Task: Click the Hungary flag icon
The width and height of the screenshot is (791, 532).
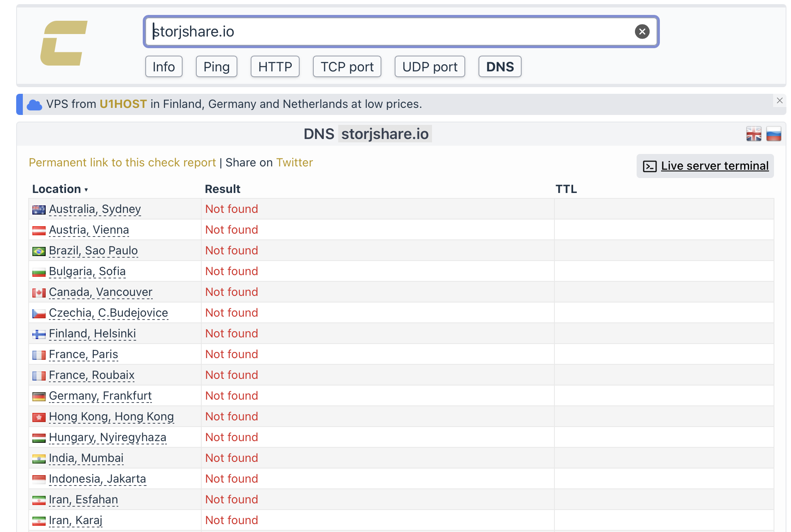Action: (39, 438)
